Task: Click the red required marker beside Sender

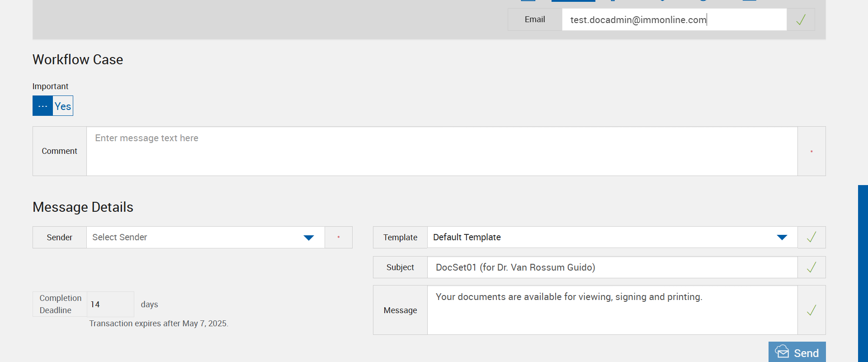Action: (x=339, y=237)
